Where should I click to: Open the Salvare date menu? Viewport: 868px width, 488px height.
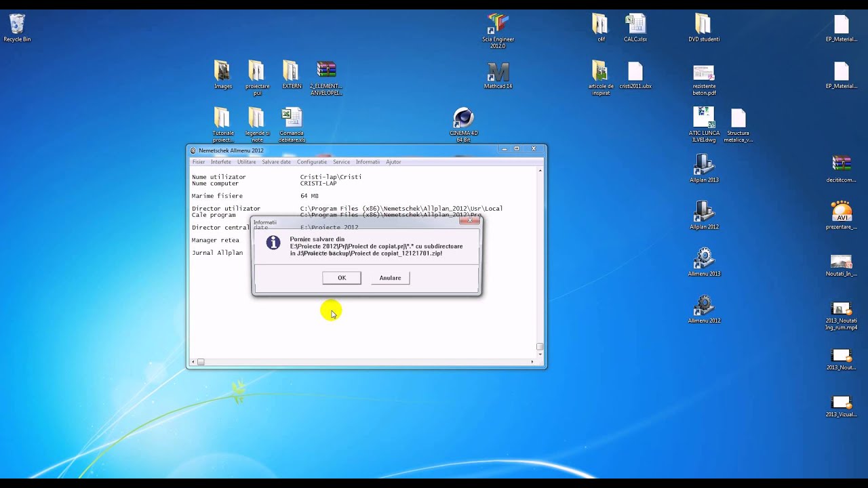(276, 162)
